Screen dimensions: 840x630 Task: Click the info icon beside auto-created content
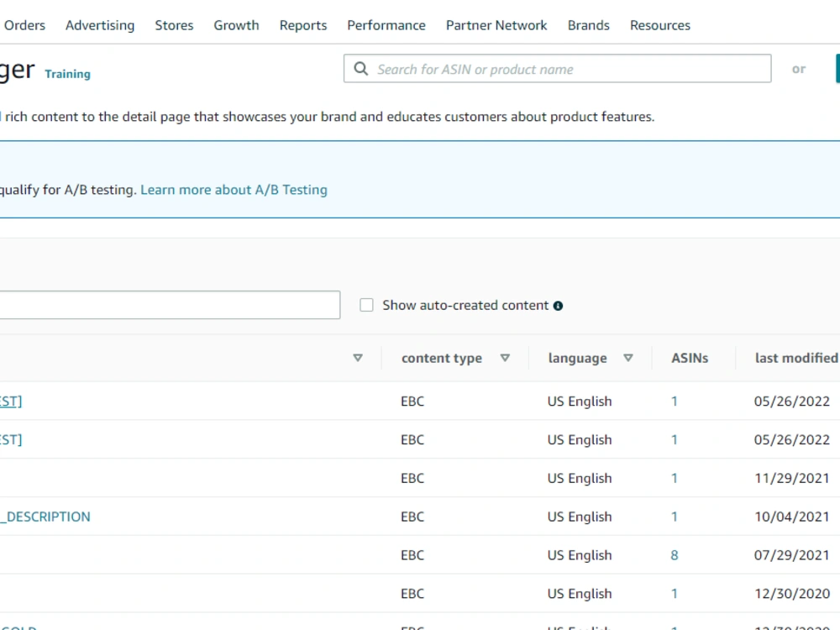(559, 306)
